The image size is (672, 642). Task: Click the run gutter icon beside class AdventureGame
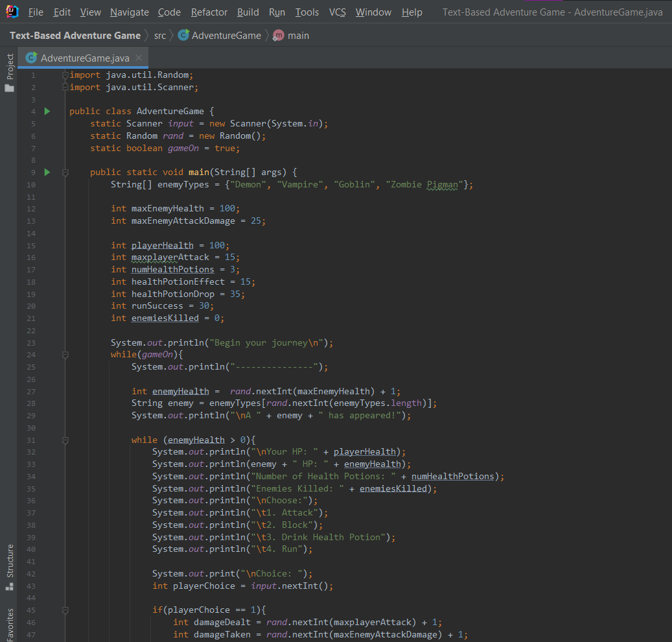[x=47, y=112]
